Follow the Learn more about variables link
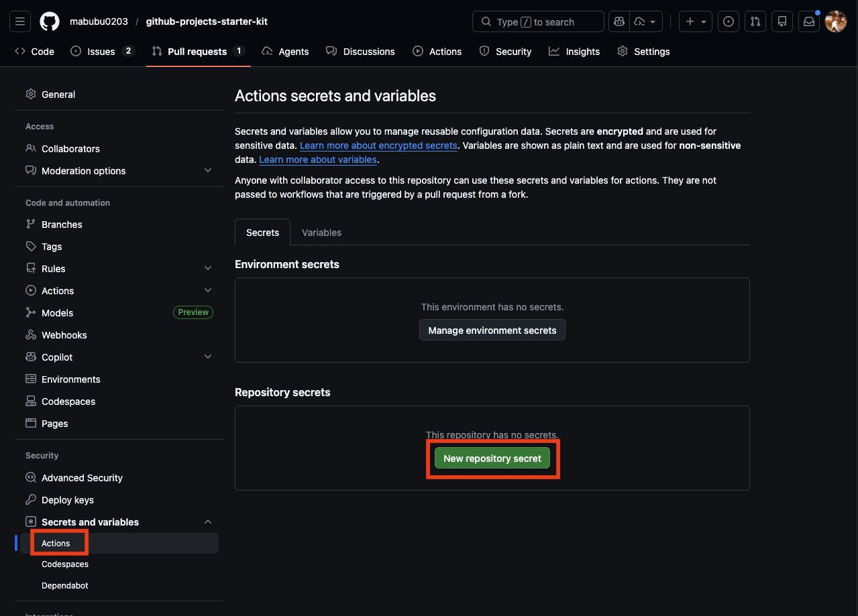 tap(318, 160)
